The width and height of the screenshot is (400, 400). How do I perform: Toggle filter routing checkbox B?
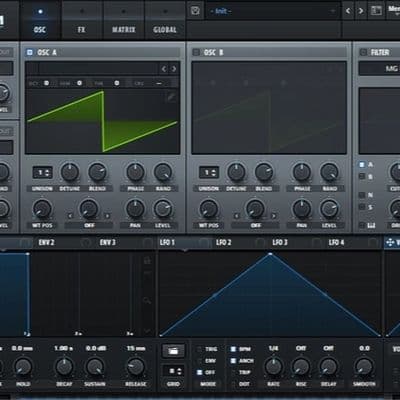[362, 176]
